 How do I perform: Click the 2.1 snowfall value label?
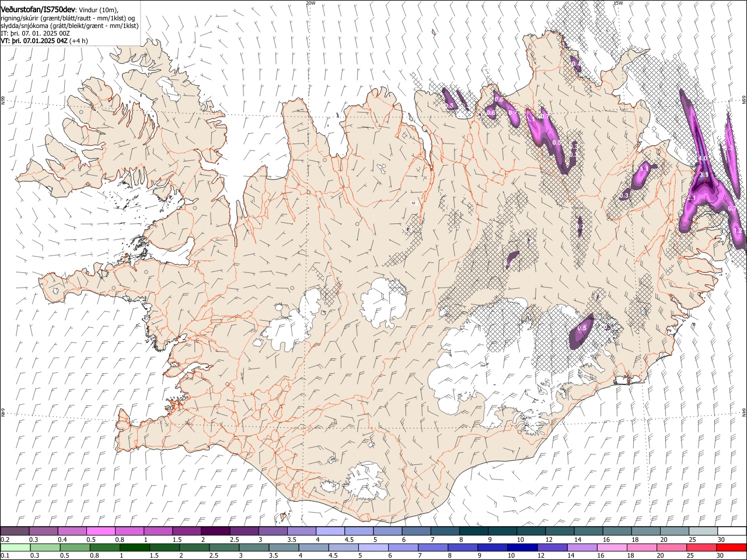coord(693,199)
